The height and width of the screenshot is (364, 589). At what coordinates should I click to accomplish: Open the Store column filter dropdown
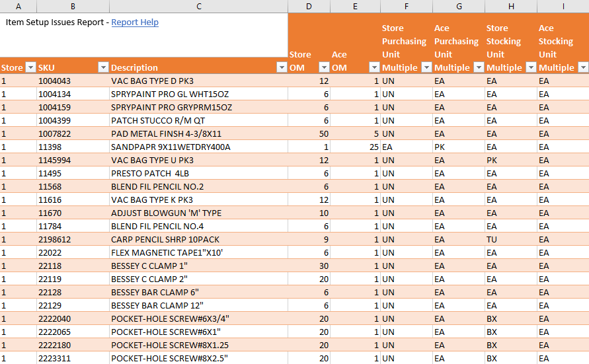click(30, 67)
